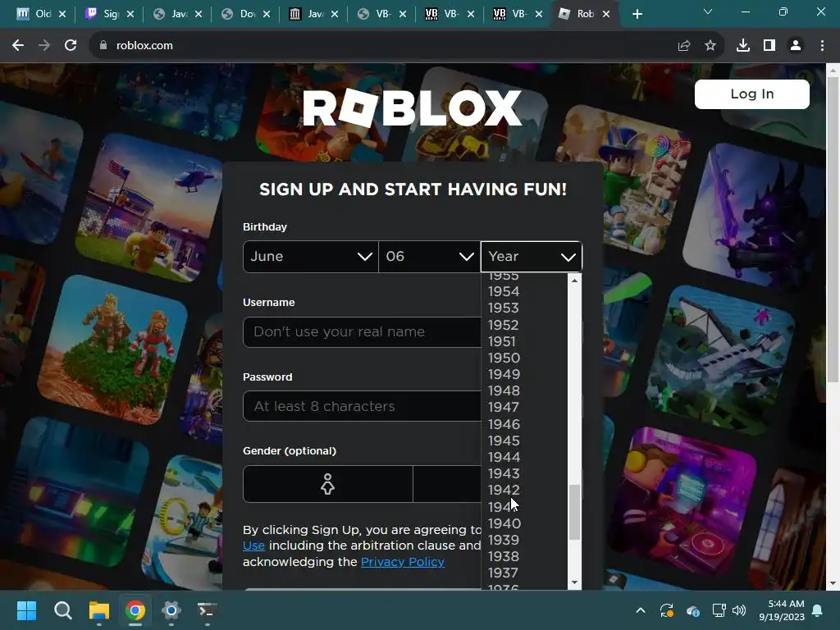Open Chrome profile icon

tap(796, 46)
